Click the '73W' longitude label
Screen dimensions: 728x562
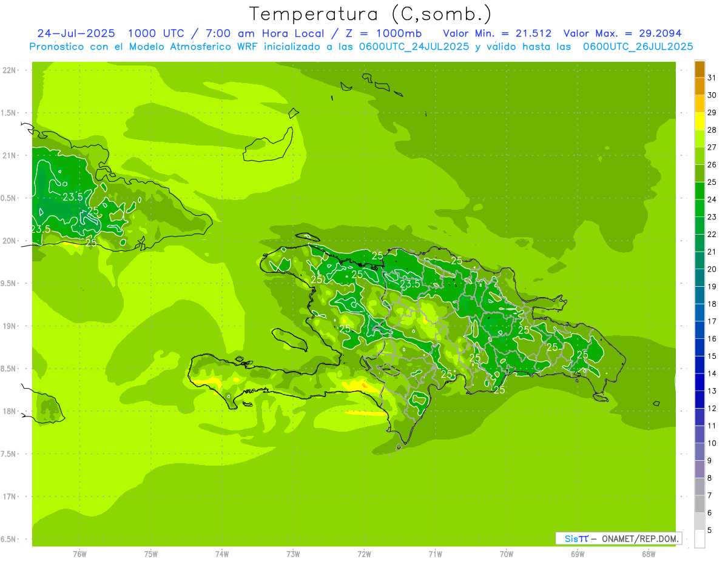coord(293,554)
